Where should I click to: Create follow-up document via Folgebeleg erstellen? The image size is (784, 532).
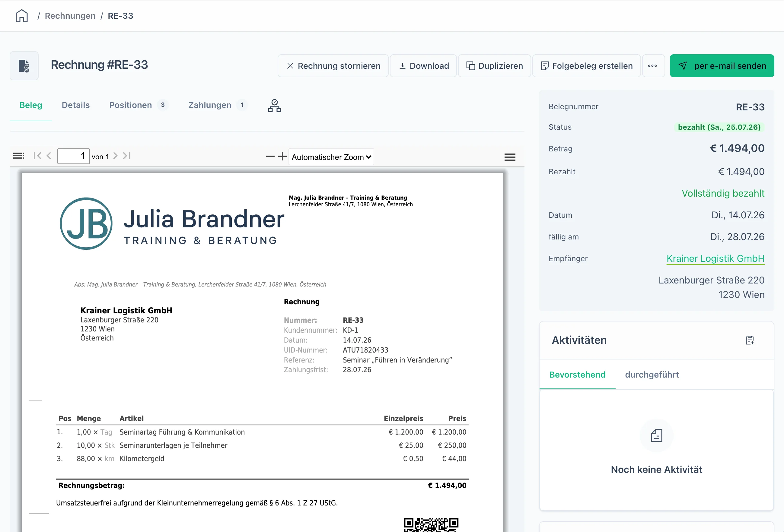[587, 66]
